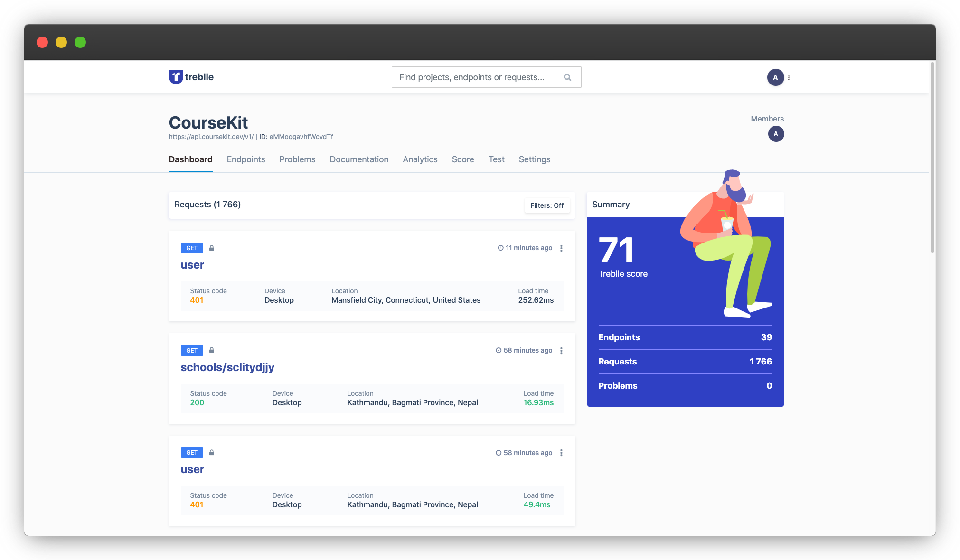The height and width of the screenshot is (560, 960).
Task: Click the 49.4ms load time
Action: click(537, 504)
